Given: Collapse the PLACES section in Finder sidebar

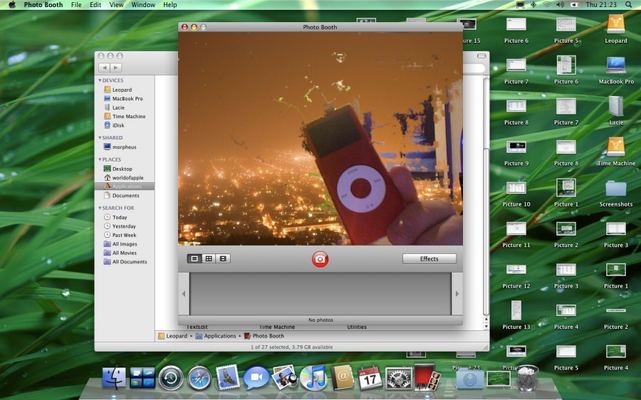Looking at the screenshot, I should 100,160.
